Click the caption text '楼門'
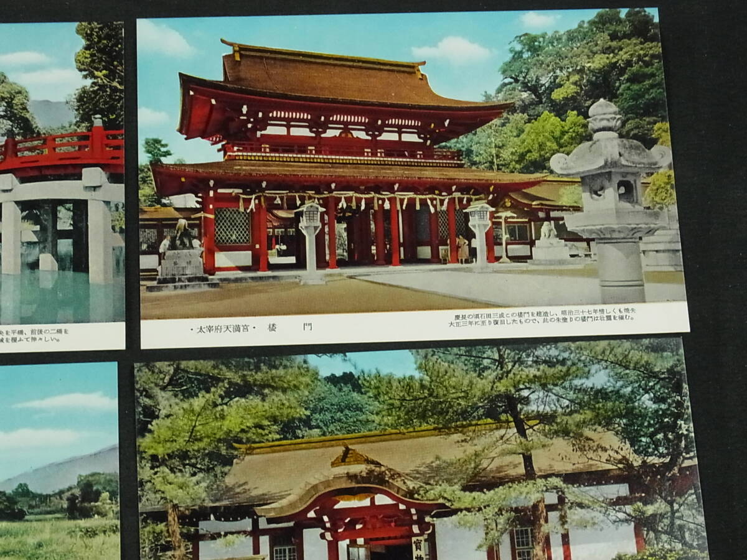Viewport: 747px width, 560px height. click(x=290, y=327)
